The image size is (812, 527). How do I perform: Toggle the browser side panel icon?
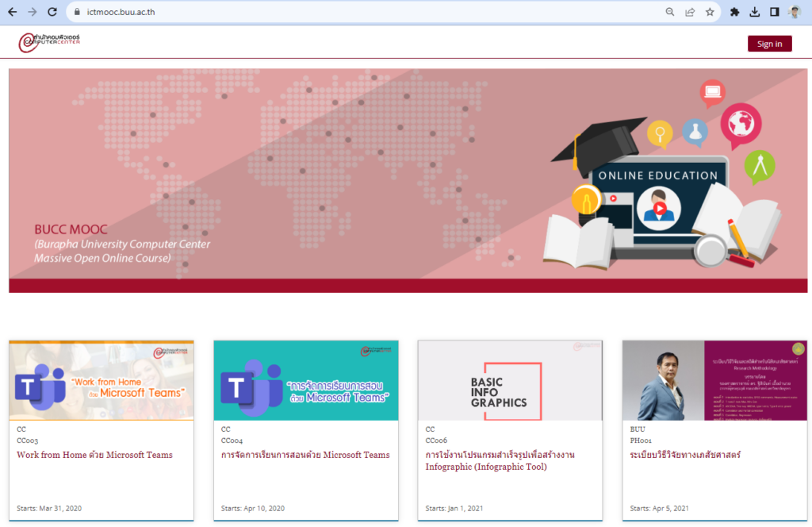coord(774,12)
